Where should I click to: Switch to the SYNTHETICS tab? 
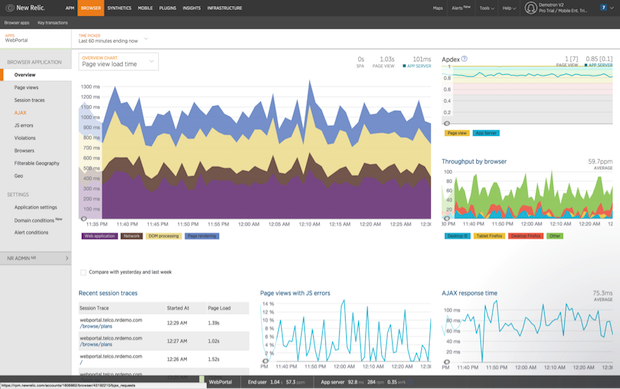click(x=119, y=8)
